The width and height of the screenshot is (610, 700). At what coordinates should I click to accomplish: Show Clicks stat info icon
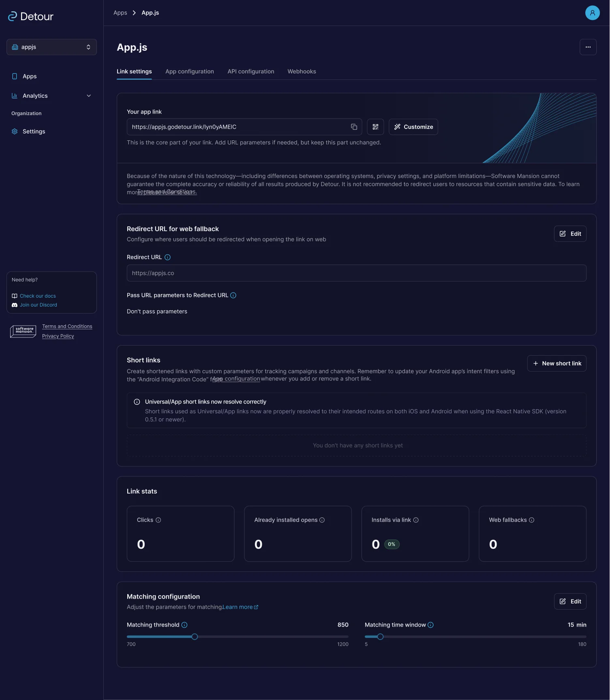tap(158, 520)
